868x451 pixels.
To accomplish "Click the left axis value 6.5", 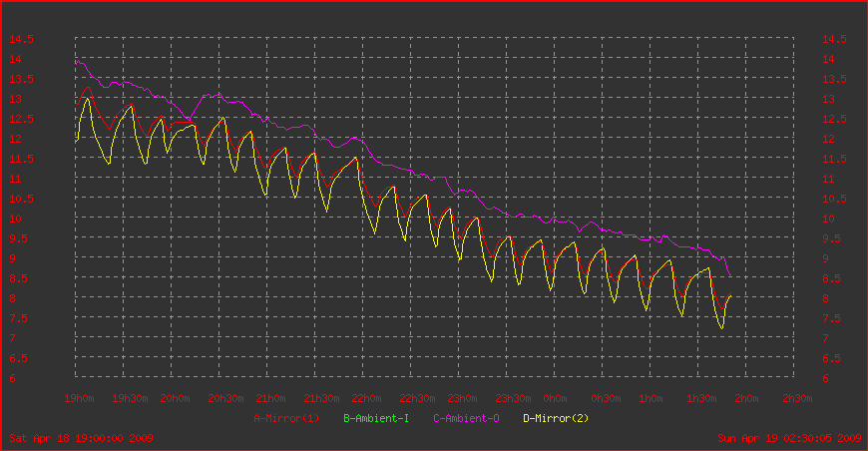I will tap(18, 358).
